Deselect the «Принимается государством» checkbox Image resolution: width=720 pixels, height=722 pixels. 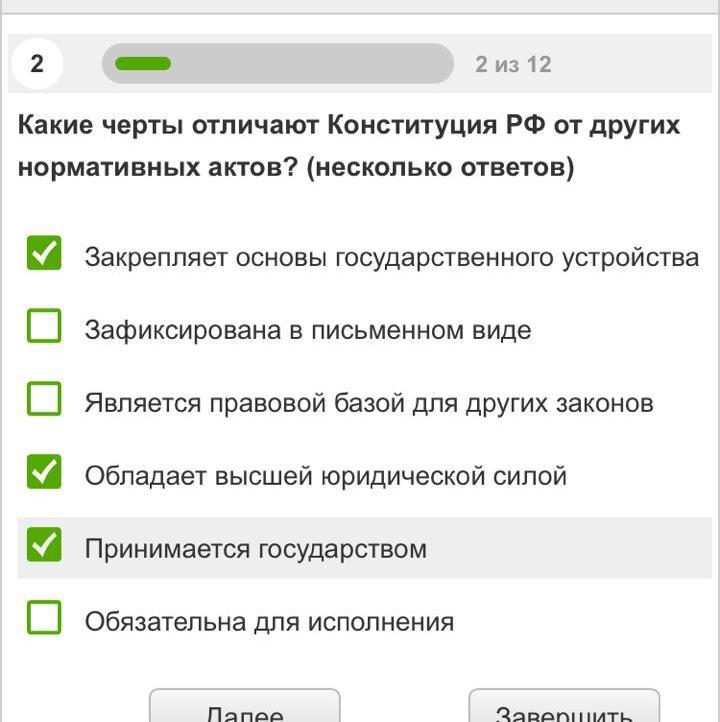44,546
